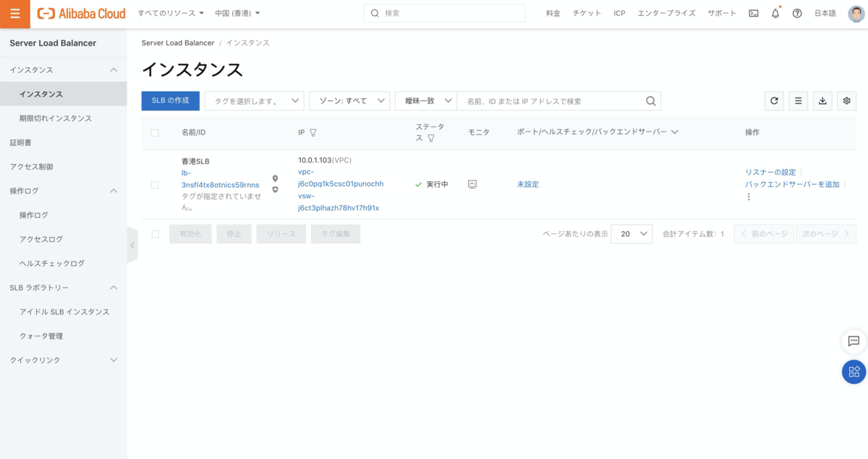The width and height of the screenshot is (868, 459).
Task: Click the SLB の作成 button
Action: 170,101
